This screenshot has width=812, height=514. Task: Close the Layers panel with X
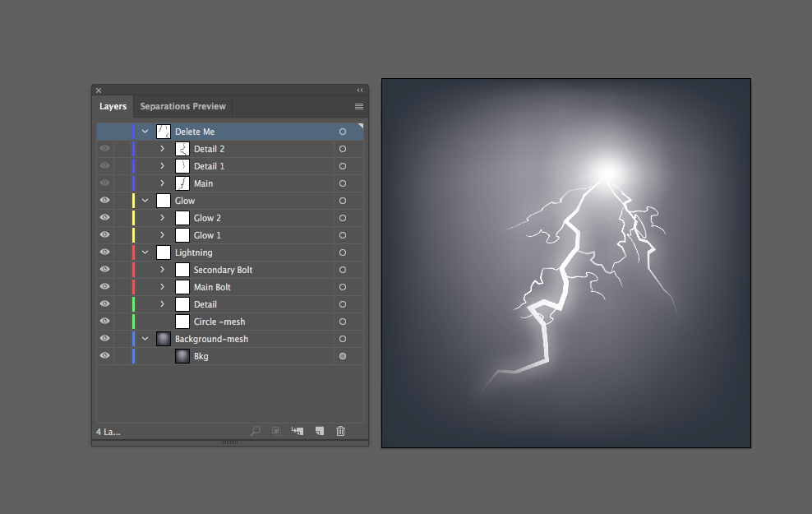coord(99,90)
